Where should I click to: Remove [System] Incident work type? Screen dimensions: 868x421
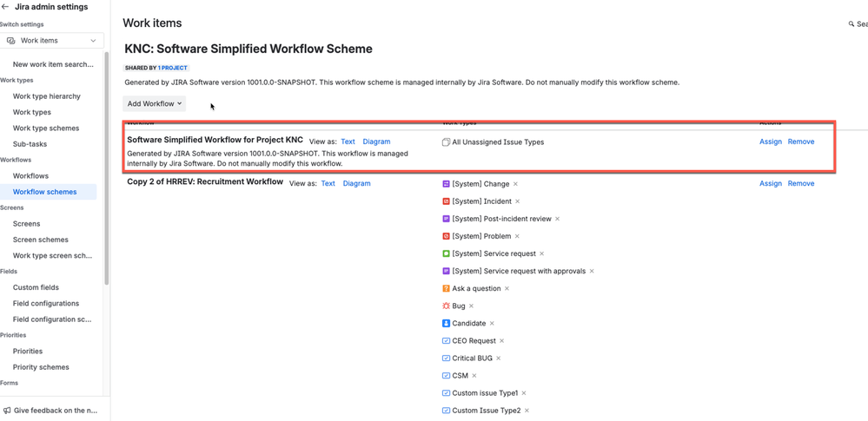pyautogui.click(x=518, y=201)
